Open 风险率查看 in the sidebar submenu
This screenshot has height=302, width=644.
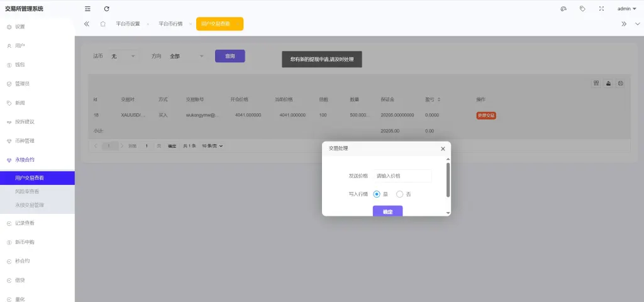tap(37, 191)
